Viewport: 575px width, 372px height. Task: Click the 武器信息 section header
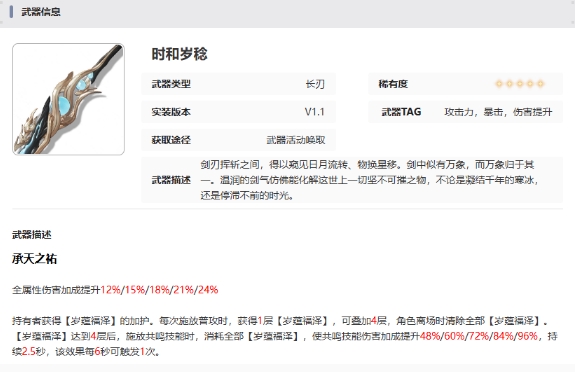41,12
